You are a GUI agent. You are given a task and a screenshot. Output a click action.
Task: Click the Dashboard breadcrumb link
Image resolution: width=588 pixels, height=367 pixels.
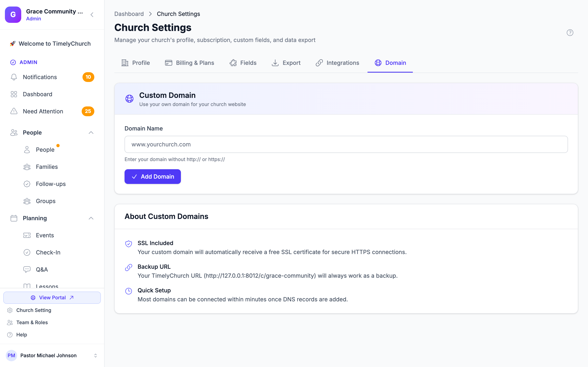click(129, 14)
